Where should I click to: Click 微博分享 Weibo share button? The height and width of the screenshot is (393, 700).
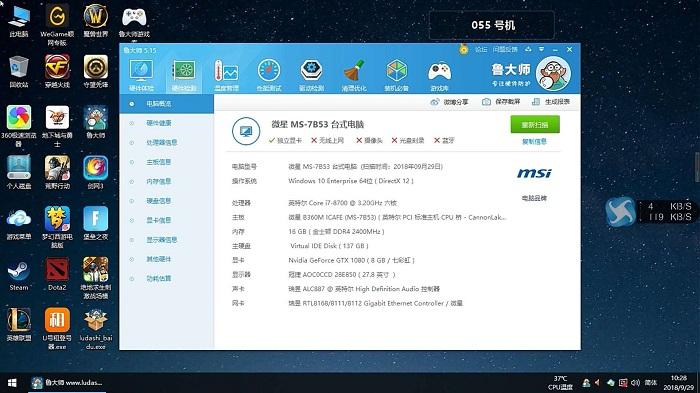449,102
